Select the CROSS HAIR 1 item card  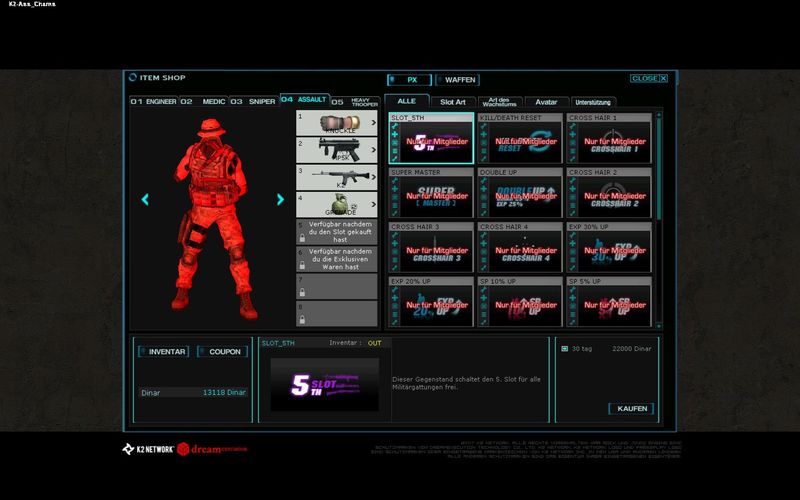(609, 138)
